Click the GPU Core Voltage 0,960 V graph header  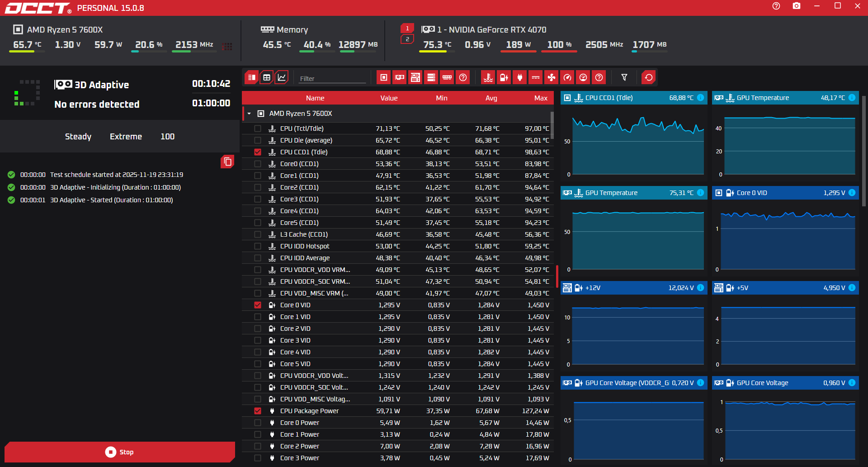785,383
